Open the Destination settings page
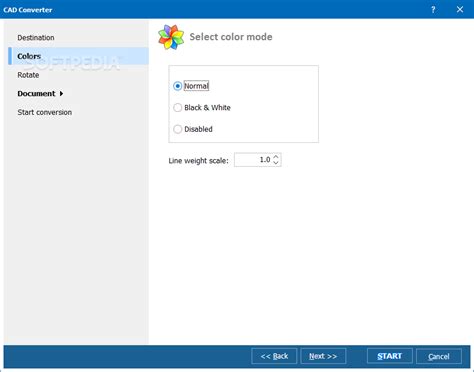 tap(36, 38)
